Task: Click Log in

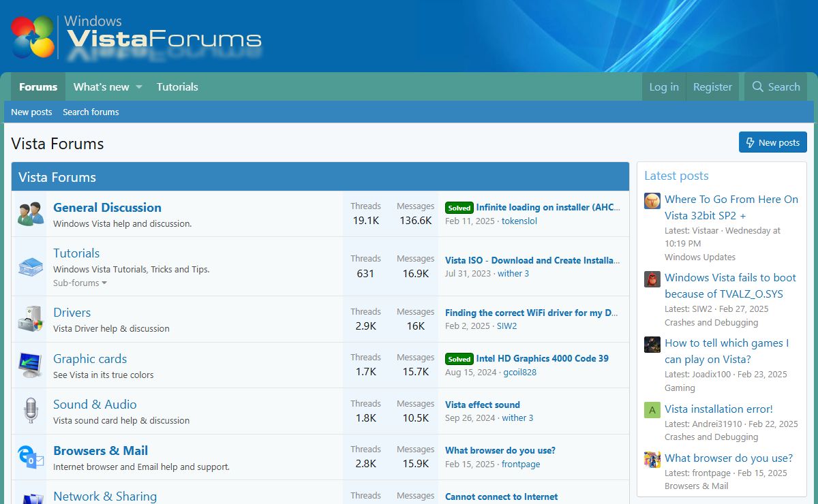Action: click(664, 87)
